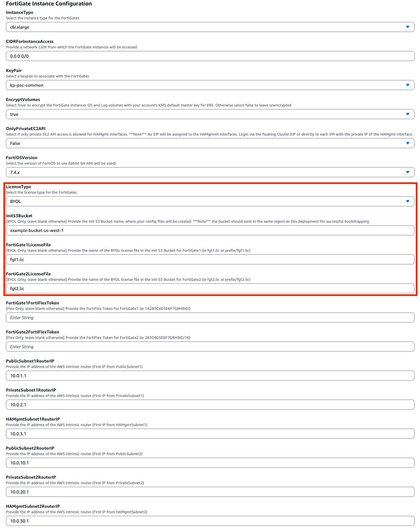Open the KeyPair dropdown showing kp-poc-common
Image resolution: width=420 pixels, height=528 pixels.
tap(210, 85)
